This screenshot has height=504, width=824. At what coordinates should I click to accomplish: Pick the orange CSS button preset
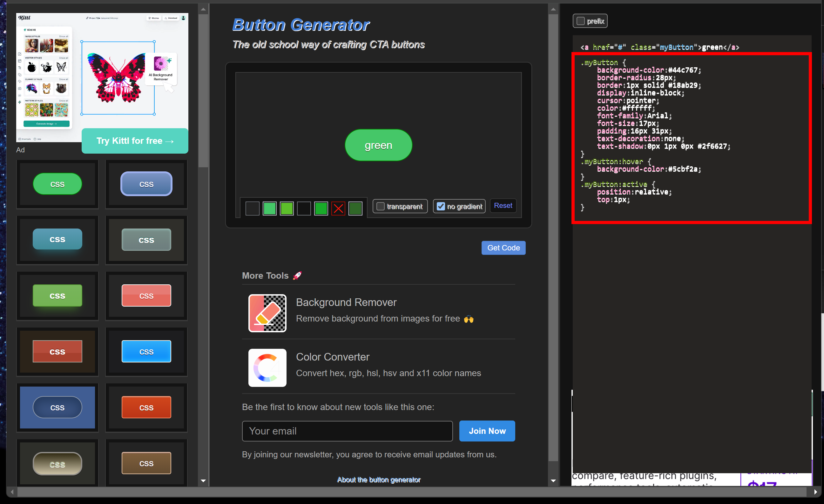146,407
